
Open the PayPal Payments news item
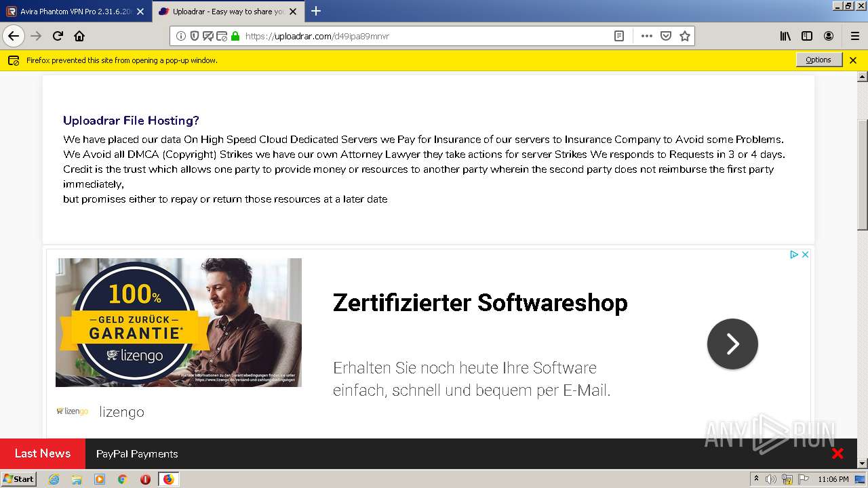[x=137, y=454]
